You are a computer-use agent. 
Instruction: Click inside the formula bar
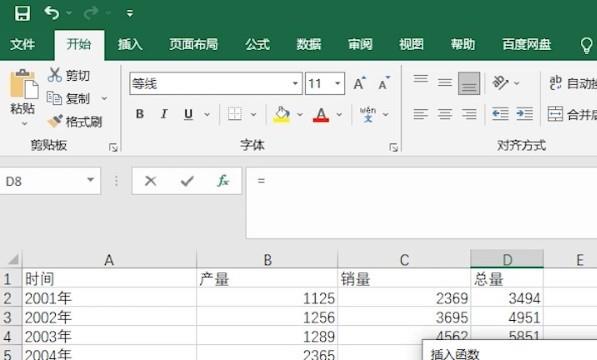click(x=421, y=203)
